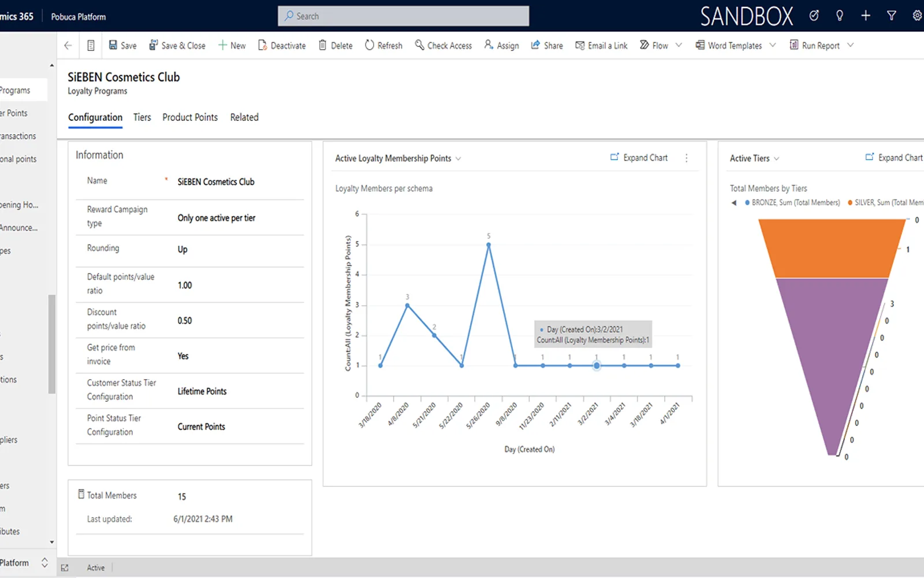The height and width of the screenshot is (578, 924).
Task: Switch to the Configuration tab
Action: pyautogui.click(x=95, y=117)
